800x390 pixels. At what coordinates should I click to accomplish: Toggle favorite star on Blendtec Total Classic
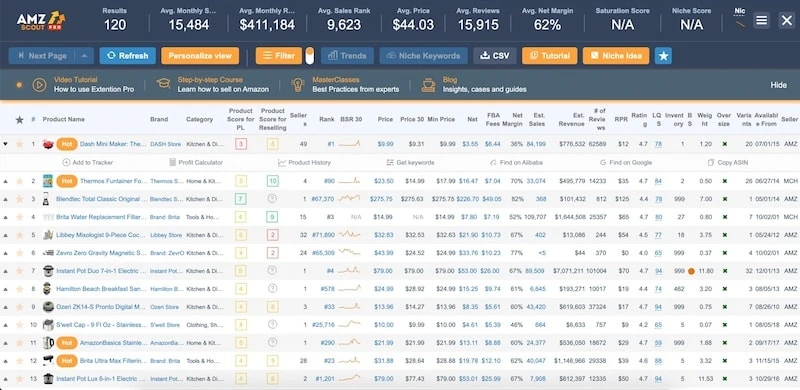point(19,199)
